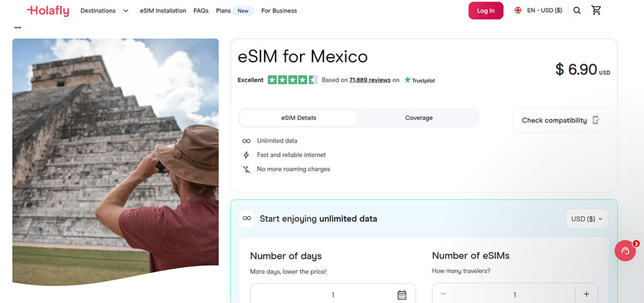Click 'More days, lower the price!' text
Screen dimensions: 644x303
(x=288, y=272)
